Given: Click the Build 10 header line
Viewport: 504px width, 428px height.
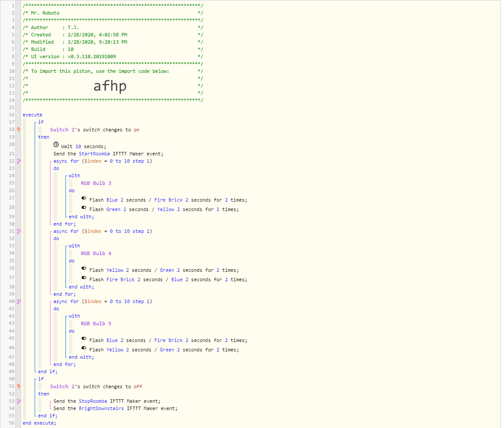Looking at the screenshot, I should pos(52,49).
